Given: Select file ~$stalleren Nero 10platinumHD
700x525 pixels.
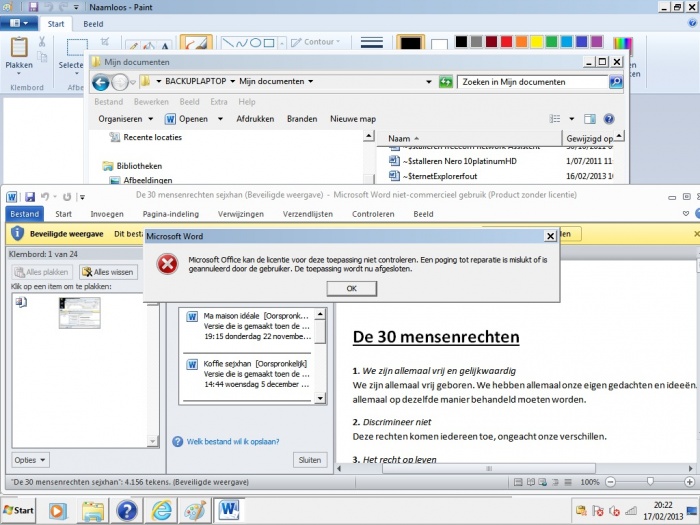Looking at the screenshot, I should click(x=459, y=161).
